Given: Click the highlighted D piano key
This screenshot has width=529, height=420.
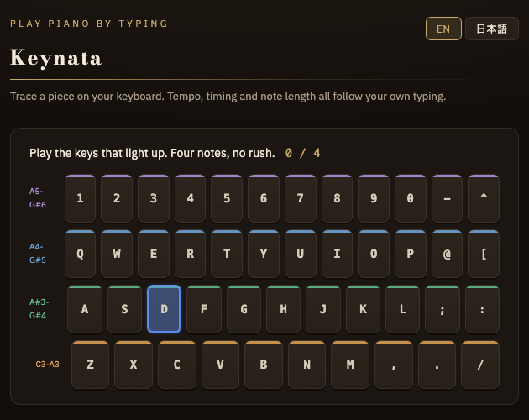Looking at the screenshot, I should pyautogui.click(x=164, y=309).
